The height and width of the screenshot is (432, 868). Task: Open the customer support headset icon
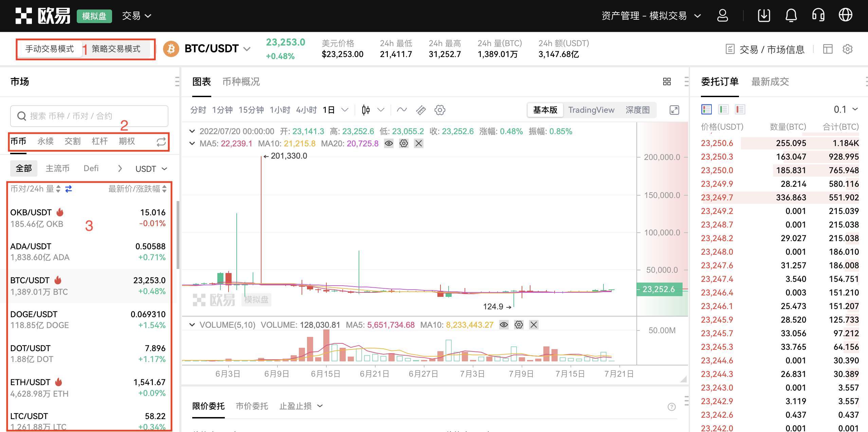point(818,16)
